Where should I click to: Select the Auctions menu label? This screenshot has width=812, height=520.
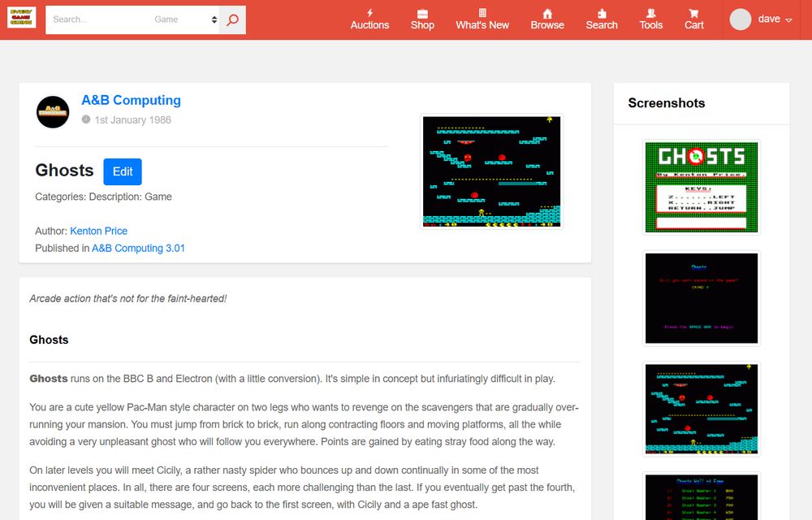(369, 25)
